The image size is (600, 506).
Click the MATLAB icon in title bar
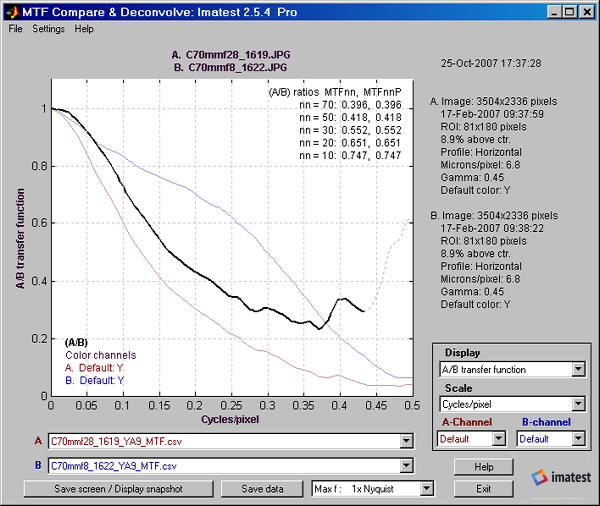(12, 12)
